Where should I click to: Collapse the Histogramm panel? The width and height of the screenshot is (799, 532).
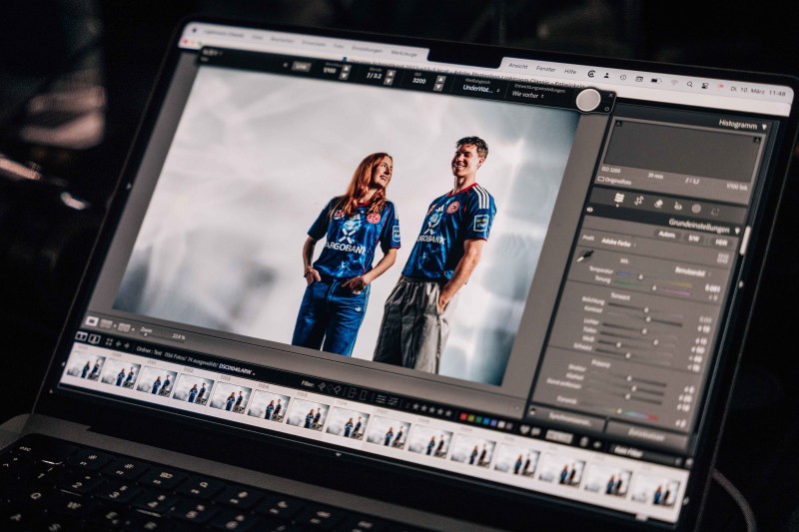coord(764,127)
